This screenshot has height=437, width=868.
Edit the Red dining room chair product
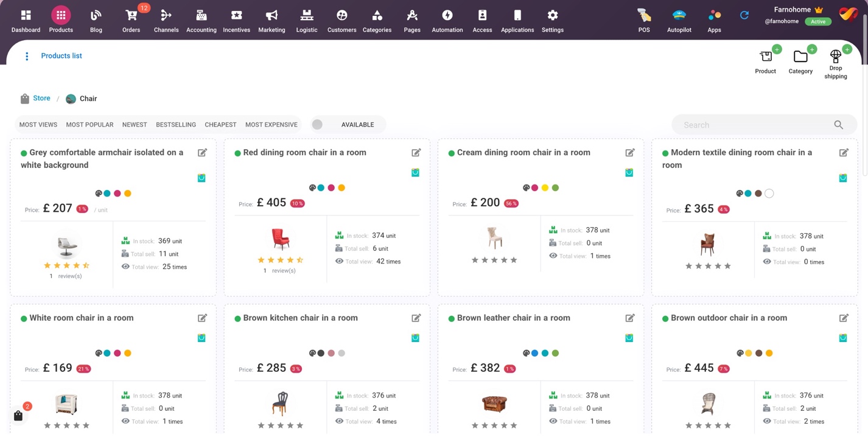[x=416, y=153]
